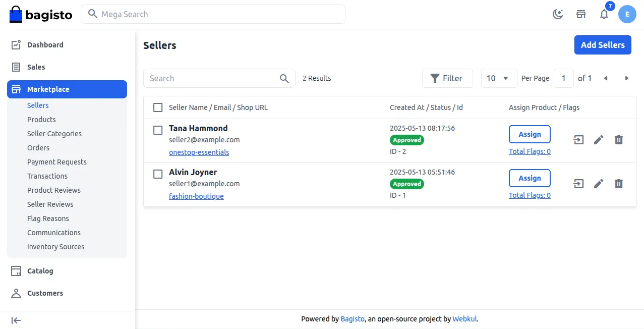
Task: Click the Add Sellers button
Action: (603, 45)
